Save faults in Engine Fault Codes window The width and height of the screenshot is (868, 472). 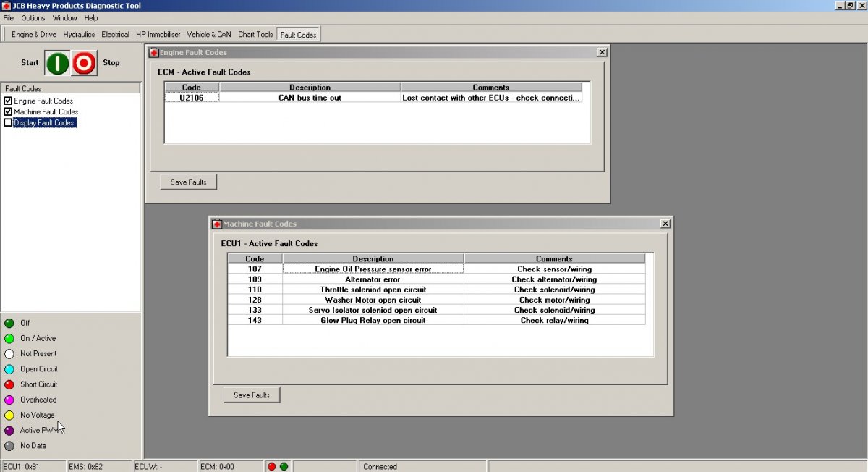pyautogui.click(x=188, y=182)
